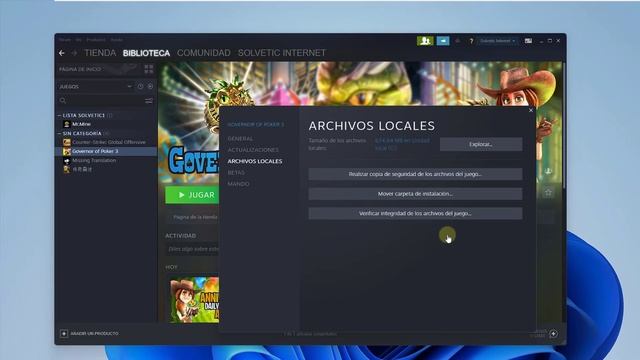Collapse the LISTA SOLVETIC1 category

point(59,116)
